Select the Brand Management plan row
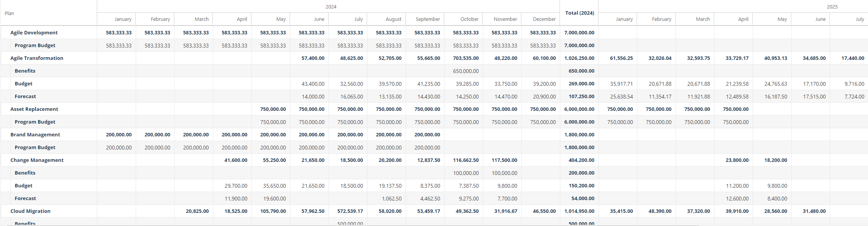 [35, 134]
